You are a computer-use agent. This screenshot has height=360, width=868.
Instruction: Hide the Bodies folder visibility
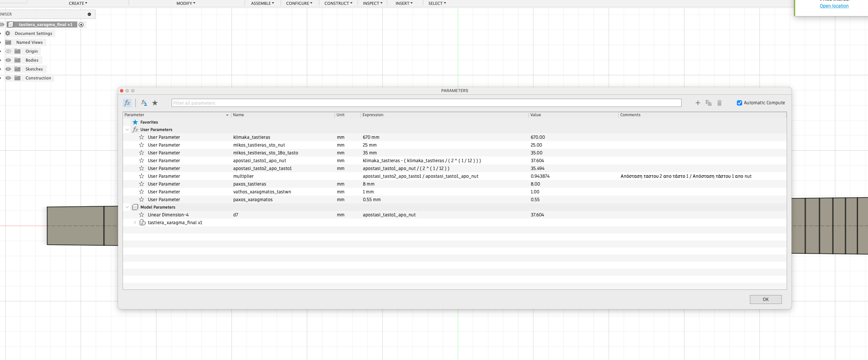click(x=8, y=60)
